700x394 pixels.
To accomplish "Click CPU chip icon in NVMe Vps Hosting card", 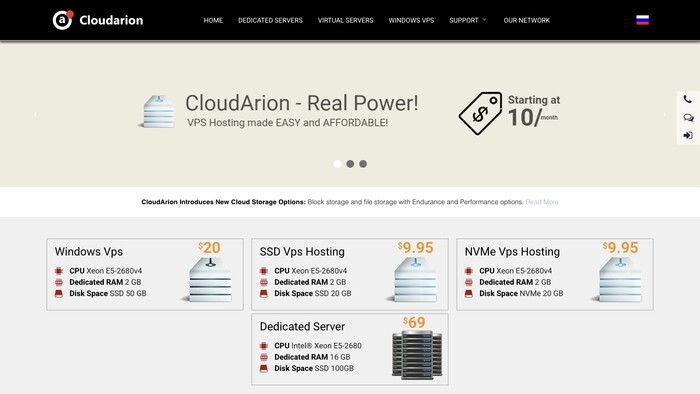I will tap(469, 271).
